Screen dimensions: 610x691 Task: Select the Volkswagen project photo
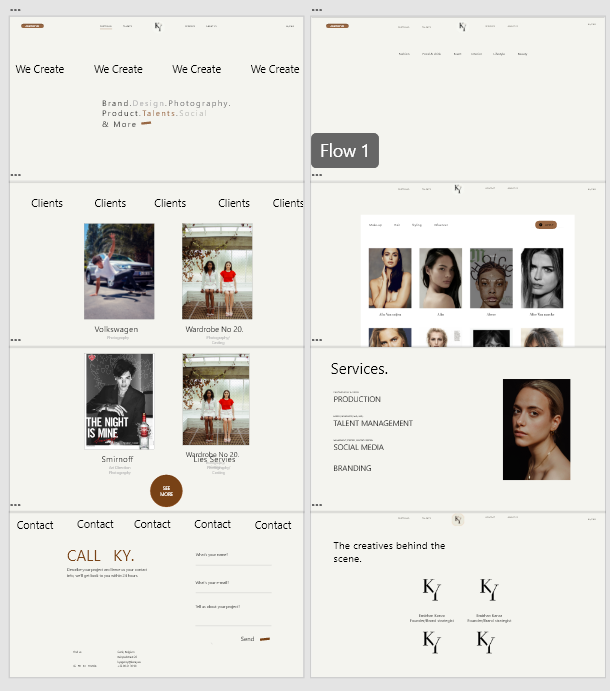(119, 271)
